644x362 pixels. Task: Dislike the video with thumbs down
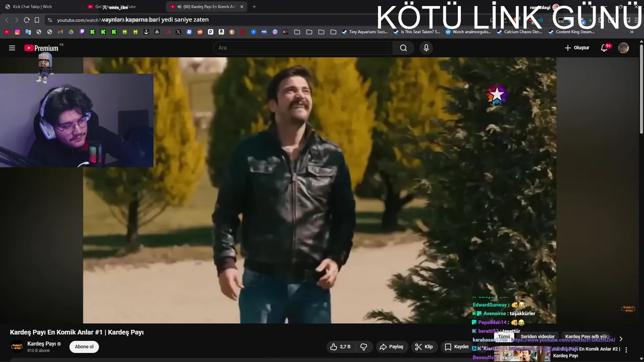tap(364, 347)
